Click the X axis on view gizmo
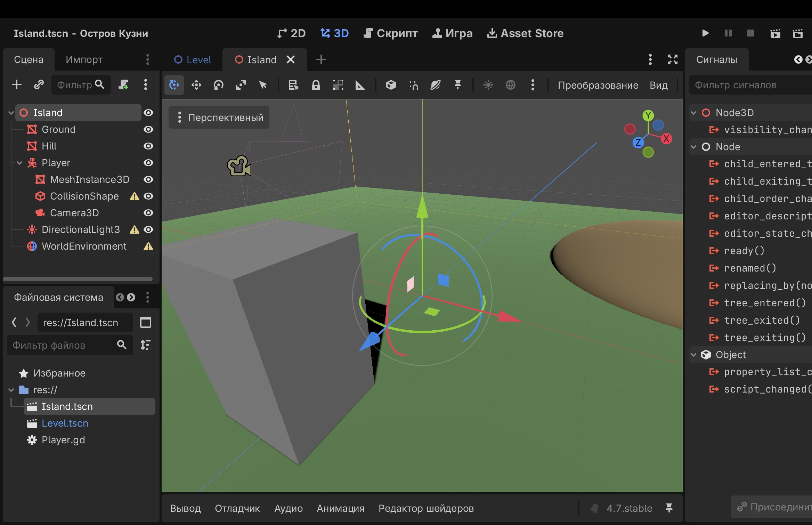The width and height of the screenshot is (812, 525). tap(666, 139)
